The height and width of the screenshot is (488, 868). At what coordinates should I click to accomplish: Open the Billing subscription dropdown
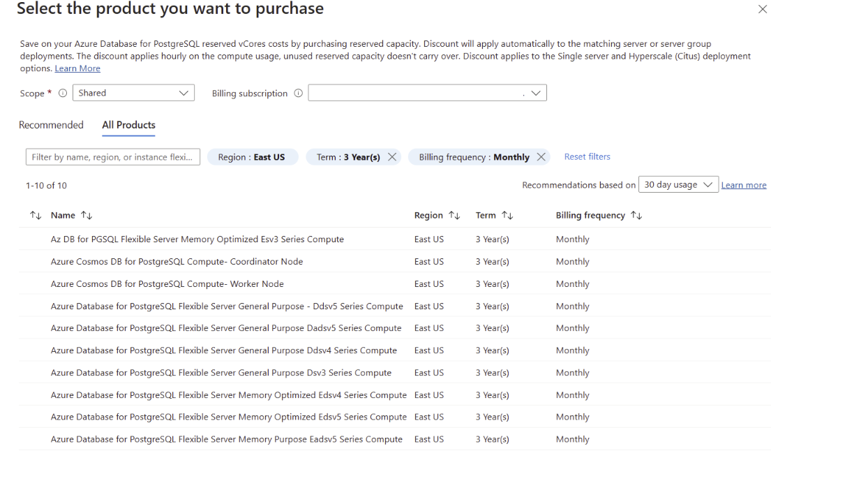coord(427,92)
